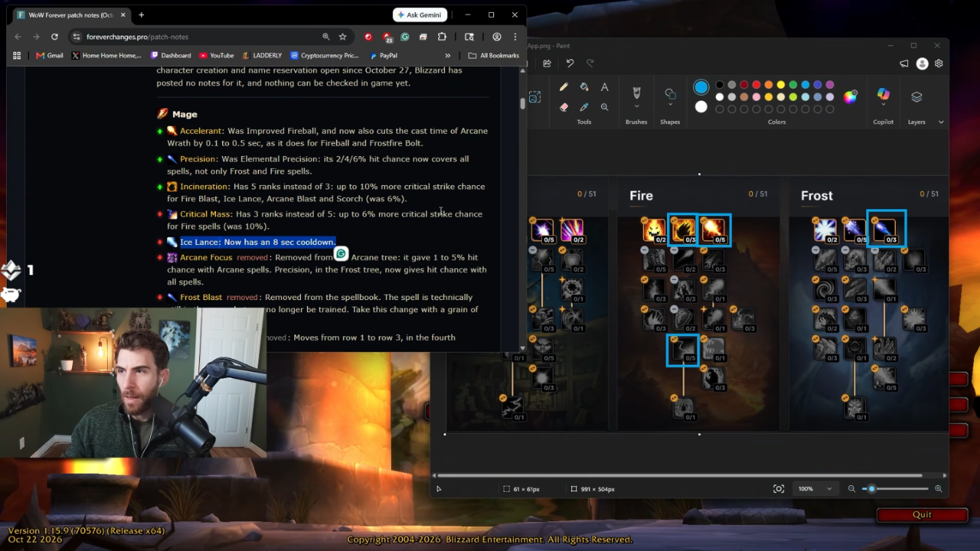Image resolution: width=980 pixels, height=551 pixels.
Task: Select the Magnifier tool in Paint
Action: [604, 107]
